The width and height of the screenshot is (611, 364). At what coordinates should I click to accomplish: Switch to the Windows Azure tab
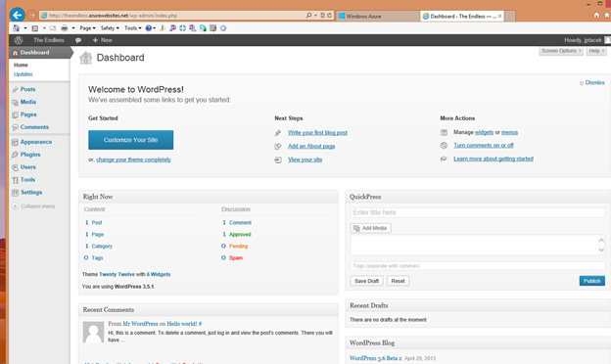377,16
